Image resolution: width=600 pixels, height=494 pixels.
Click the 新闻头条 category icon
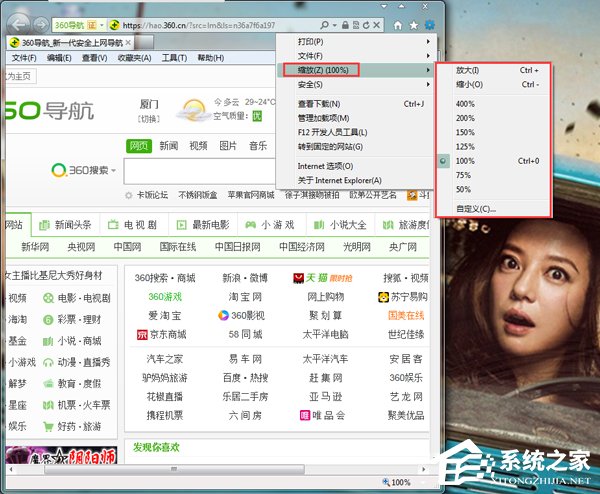point(44,225)
